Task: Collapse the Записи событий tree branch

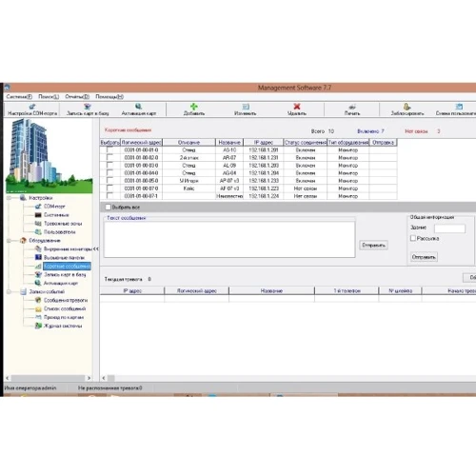Action: pos(9,291)
